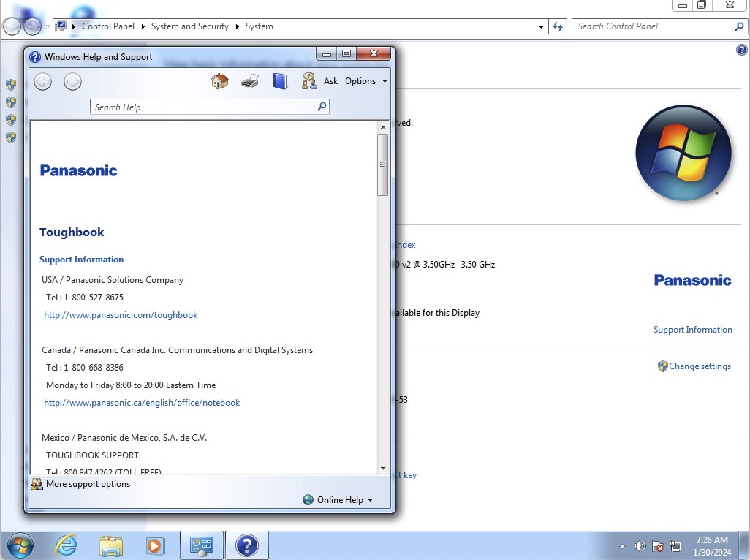Open the volume control in the system tray
750x560 pixels.
pyautogui.click(x=640, y=545)
